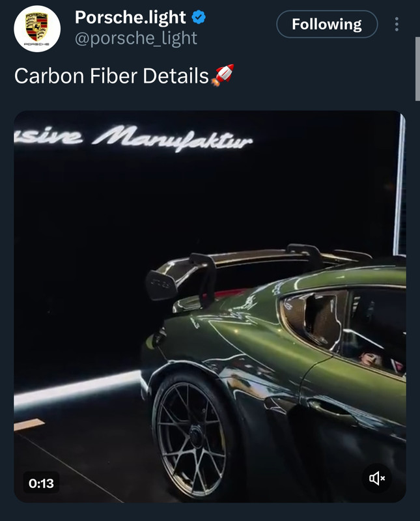Click the Following button to unfollow
The width and height of the screenshot is (420, 521).
click(x=327, y=24)
